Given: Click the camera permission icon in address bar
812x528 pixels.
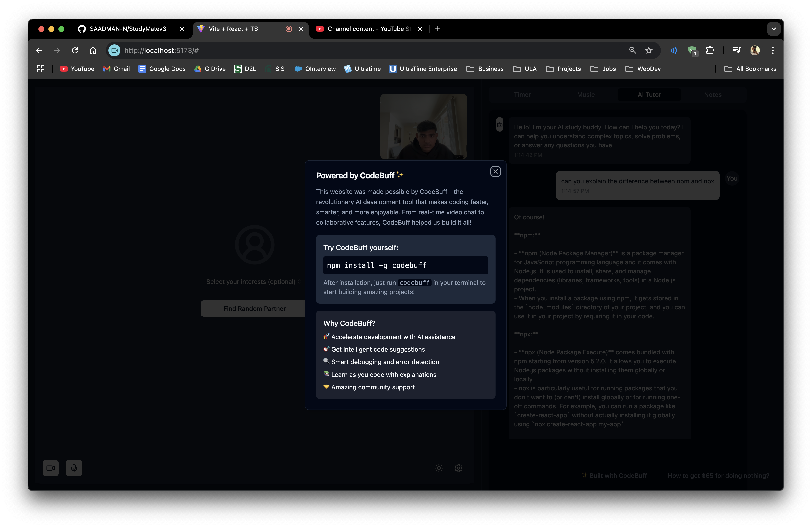Looking at the screenshot, I should pos(115,50).
